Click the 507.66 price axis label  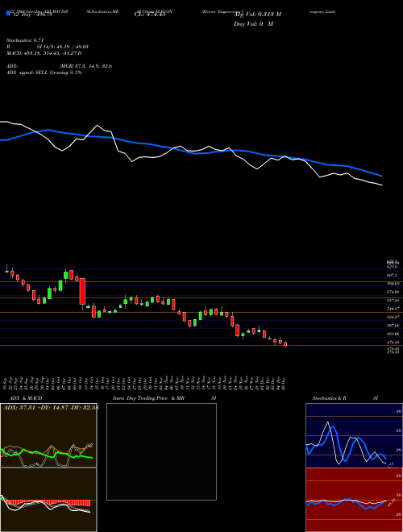pyautogui.click(x=393, y=326)
